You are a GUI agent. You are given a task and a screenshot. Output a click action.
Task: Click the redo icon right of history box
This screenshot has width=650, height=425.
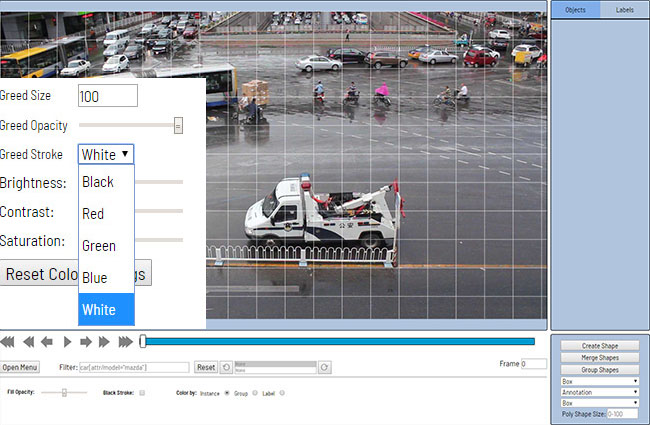[324, 368]
